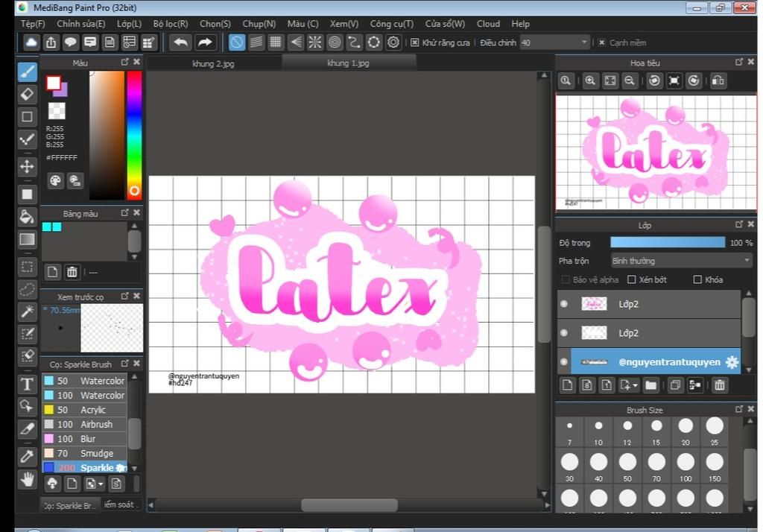Zoom out on the Navigator panel
This screenshot has width=763, height=532.
(630, 80)
